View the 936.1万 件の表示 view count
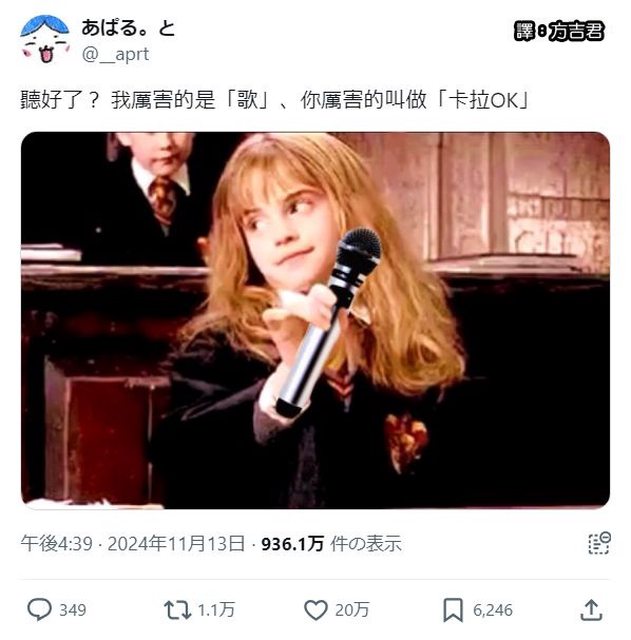 pyautogui.click(x=331, y=544)
